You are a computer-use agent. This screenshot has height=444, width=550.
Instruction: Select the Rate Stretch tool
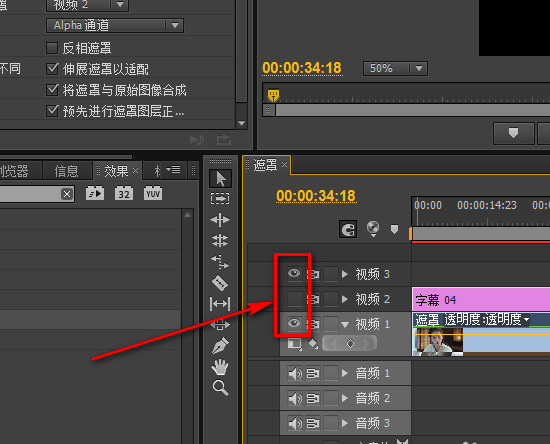[x=220, y=262]
